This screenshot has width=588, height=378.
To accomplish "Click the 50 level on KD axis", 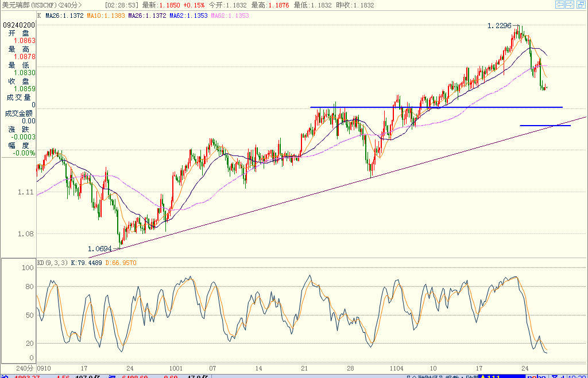I will pos(30,315).
